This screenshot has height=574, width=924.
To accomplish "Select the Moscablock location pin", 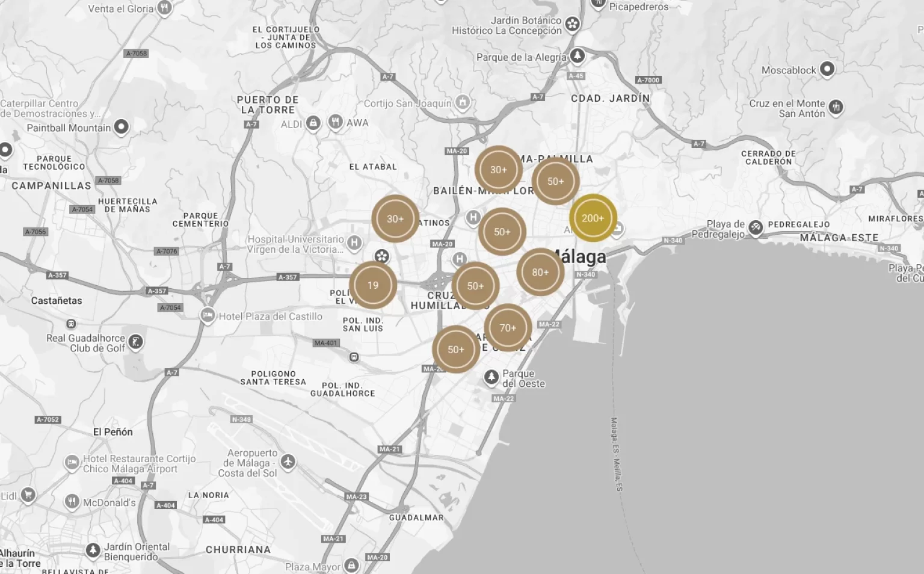I will coord(827,69).
